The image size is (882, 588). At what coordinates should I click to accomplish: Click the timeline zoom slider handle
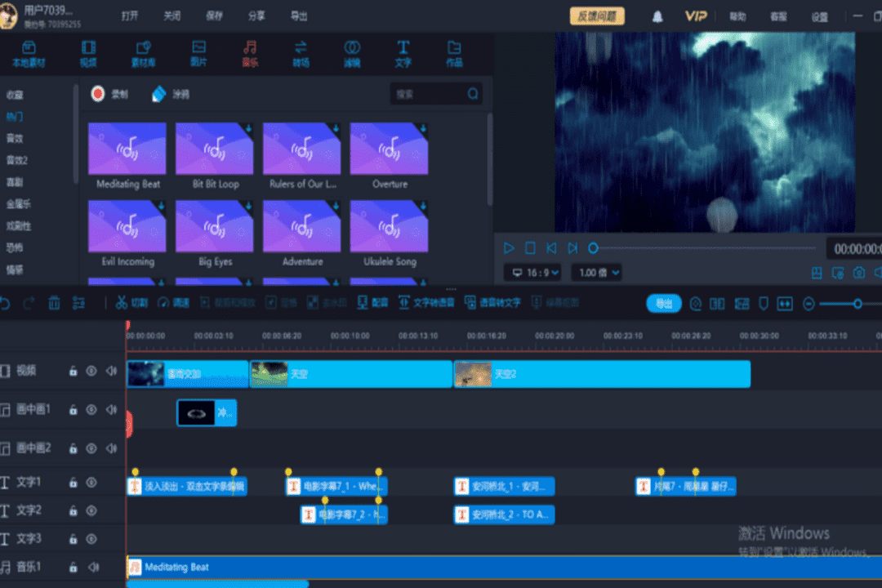[x=857, y=304]
